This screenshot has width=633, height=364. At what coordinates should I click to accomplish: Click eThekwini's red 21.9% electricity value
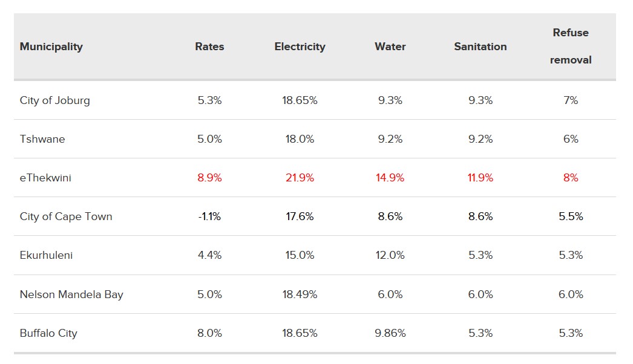pyautogui.click(x=300, y=178)
